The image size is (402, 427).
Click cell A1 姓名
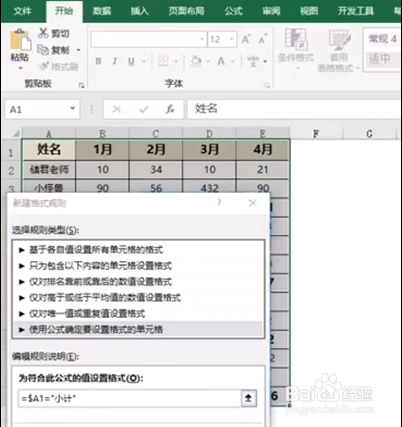coord(49,150)
